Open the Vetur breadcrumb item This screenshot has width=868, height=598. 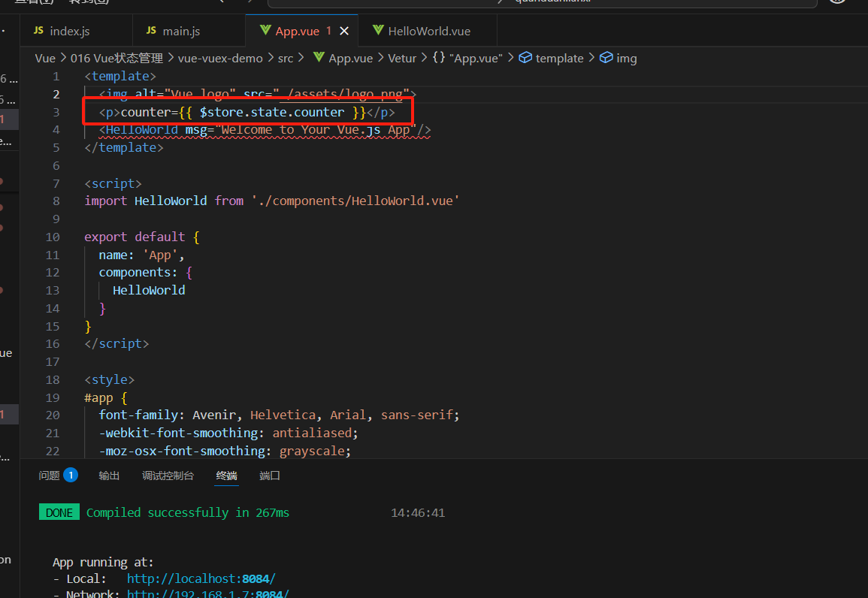click(402, 58)
